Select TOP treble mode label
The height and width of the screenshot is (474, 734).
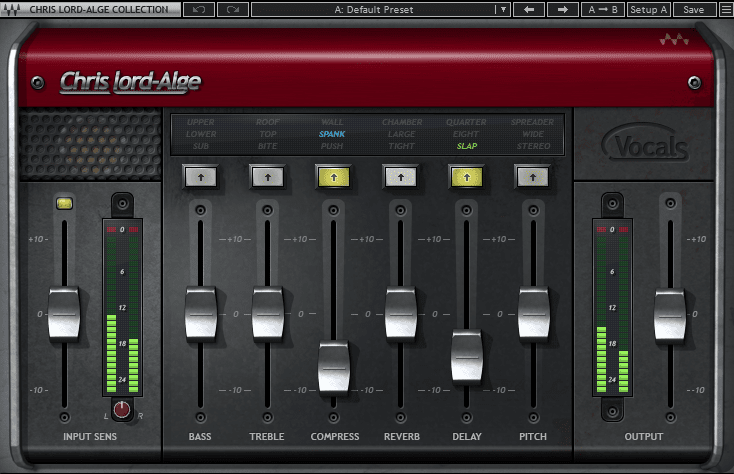pos(268,134)
